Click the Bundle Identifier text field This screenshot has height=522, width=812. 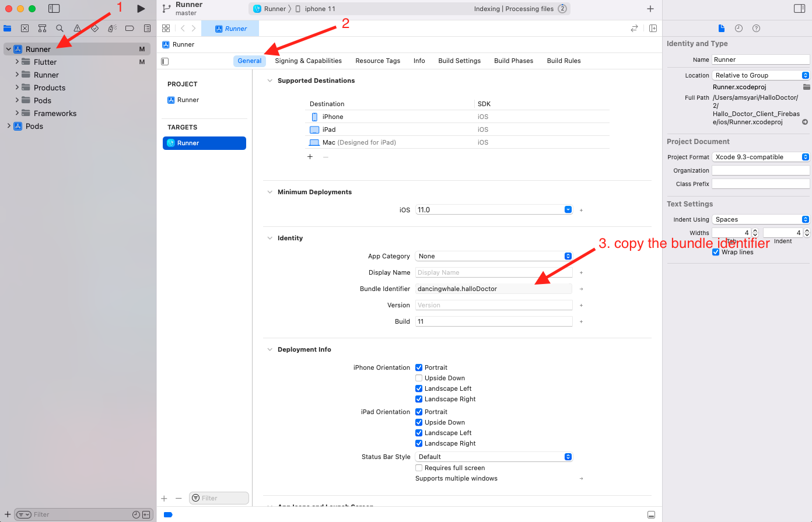pyautogui.click(x=494, y=289)
